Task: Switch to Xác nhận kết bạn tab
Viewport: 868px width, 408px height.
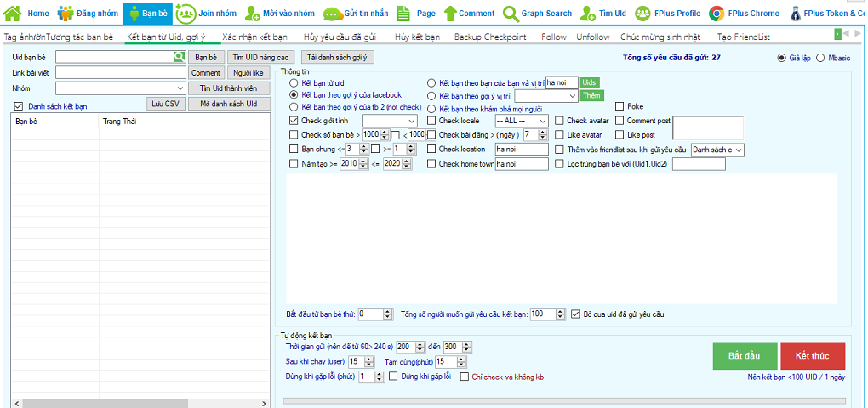Action: (x=254, y=37)
